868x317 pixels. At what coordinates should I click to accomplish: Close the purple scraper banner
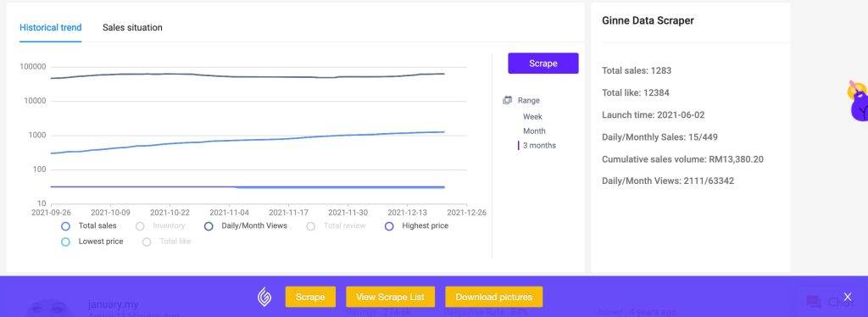[x=848, y=298]
